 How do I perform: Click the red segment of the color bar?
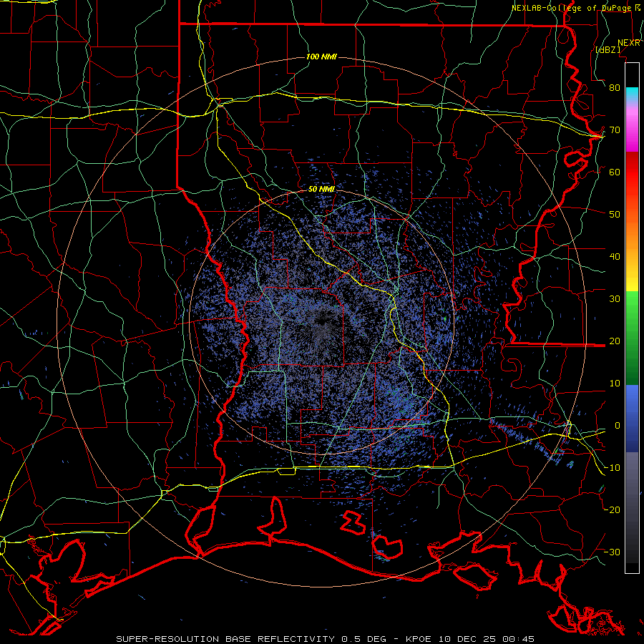(x=632, y=172)
